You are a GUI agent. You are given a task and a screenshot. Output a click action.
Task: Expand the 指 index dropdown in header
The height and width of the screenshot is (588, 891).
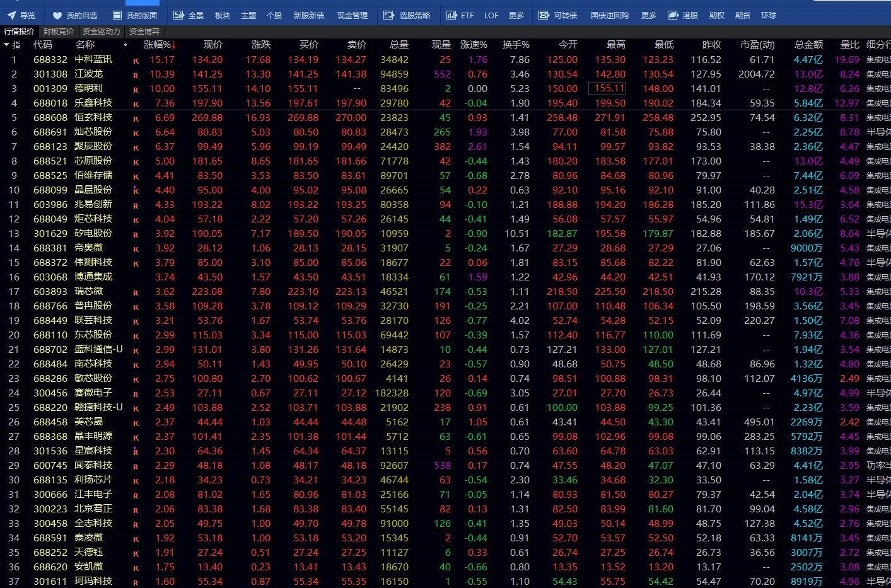pyautogui.click(x=11, y=45)
